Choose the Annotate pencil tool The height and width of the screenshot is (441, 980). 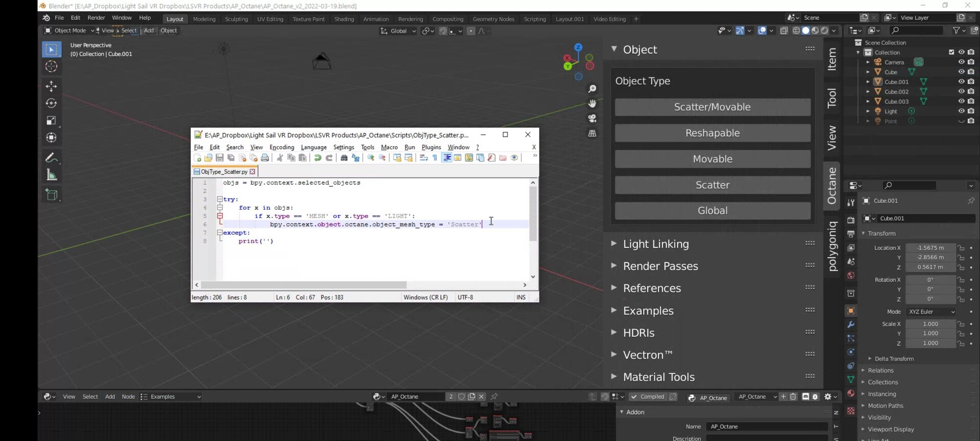(x=51, y=158)
